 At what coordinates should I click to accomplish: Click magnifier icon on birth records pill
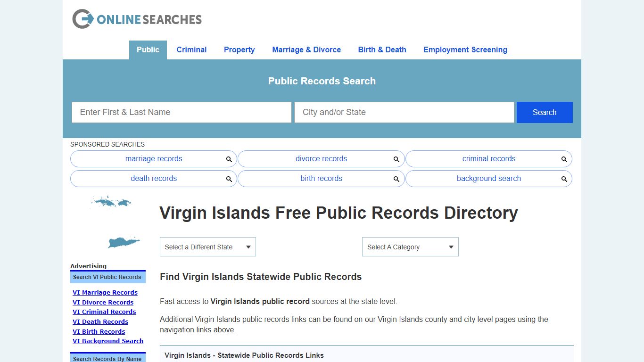pos(396,179)
